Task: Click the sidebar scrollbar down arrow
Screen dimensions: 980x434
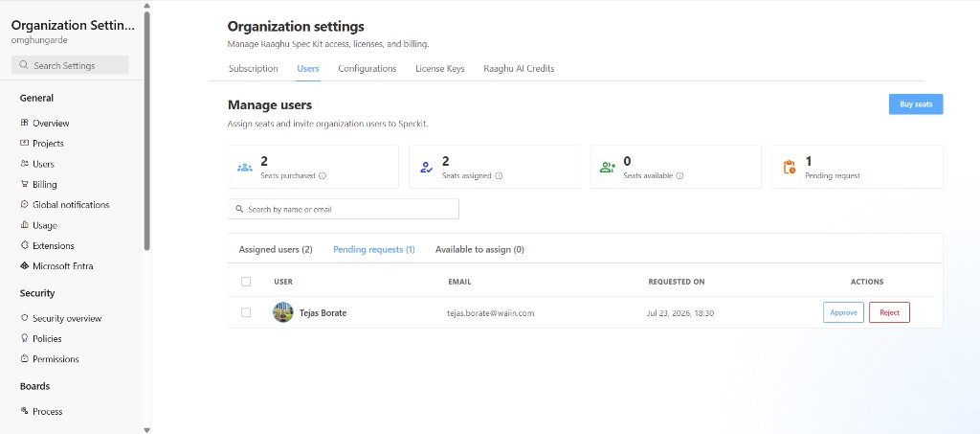Action: click(x=146, y=429)
